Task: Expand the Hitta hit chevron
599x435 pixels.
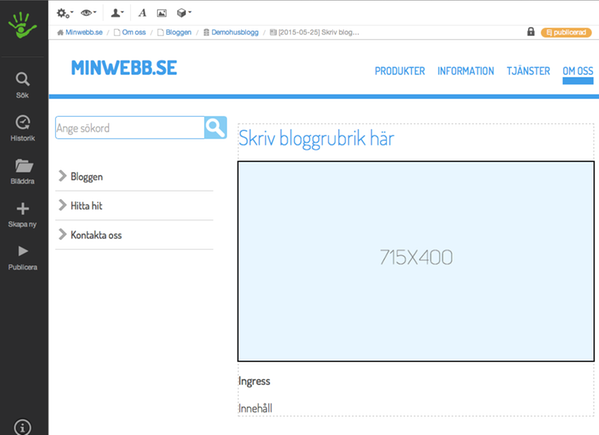Action: [x=62, y=205]
